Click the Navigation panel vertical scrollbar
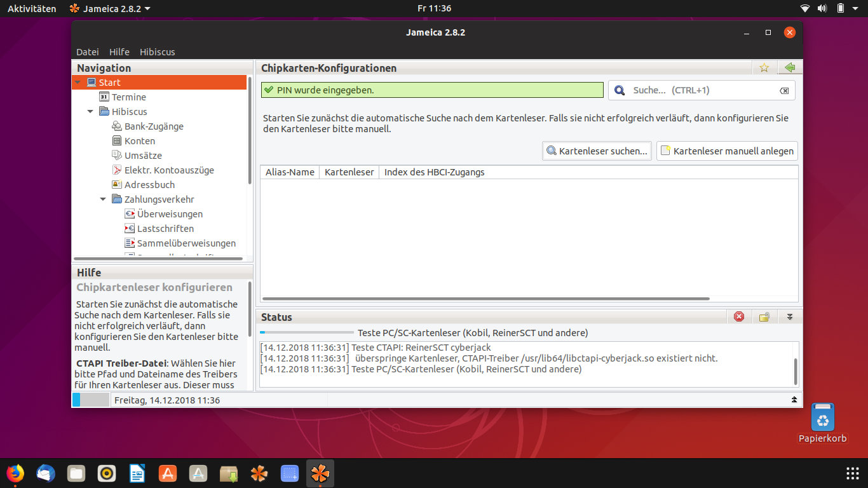 (250, 130)
